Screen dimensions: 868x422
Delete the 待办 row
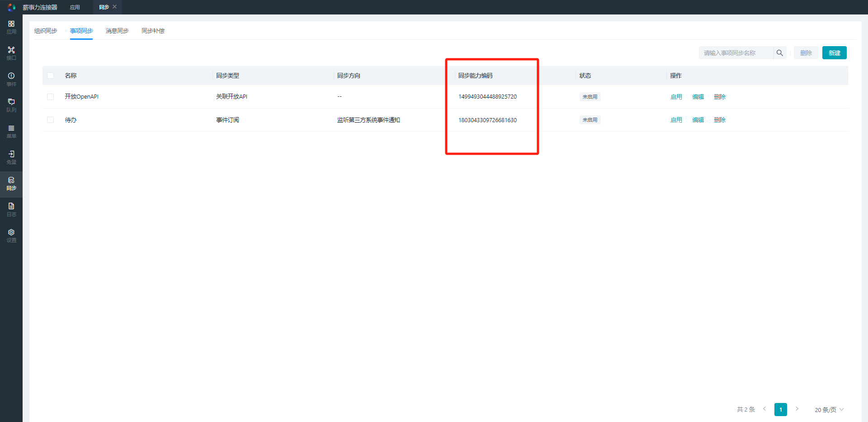click(720, 120)
